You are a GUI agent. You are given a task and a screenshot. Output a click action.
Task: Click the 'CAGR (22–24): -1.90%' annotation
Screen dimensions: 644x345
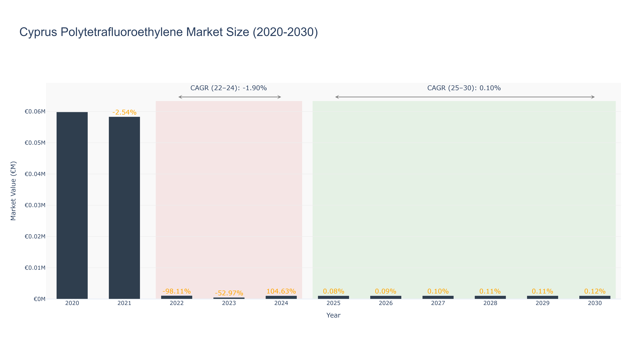[229, 88]
